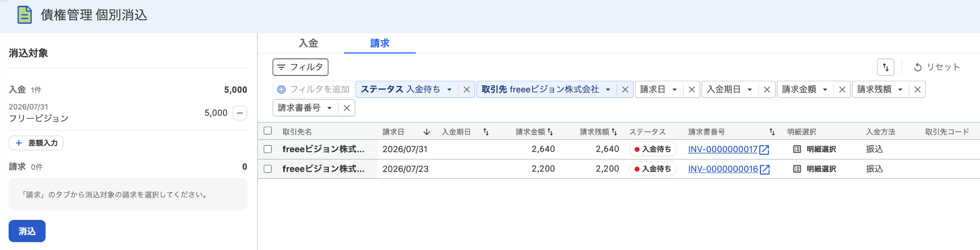The width and height of the screenshot is (980, 250).
Task: Click 入金待ち status badge in 2026/07/23 row
Action: point(653,169)
